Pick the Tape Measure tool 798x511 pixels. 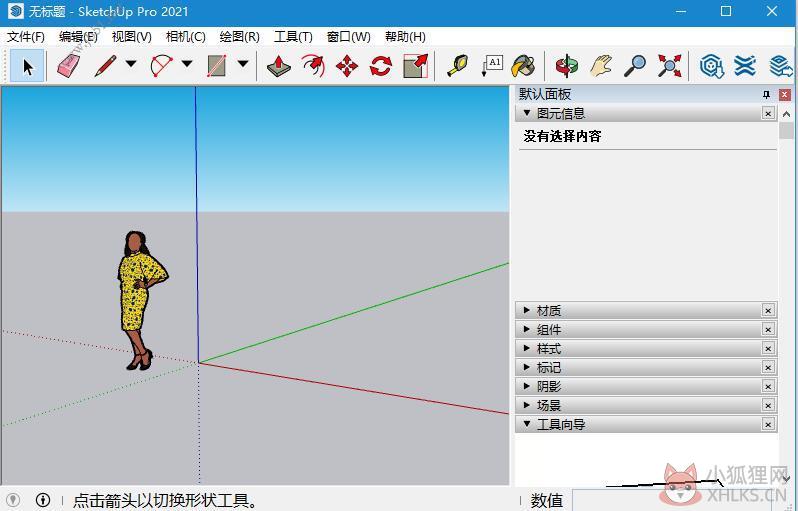pos(458,66)
